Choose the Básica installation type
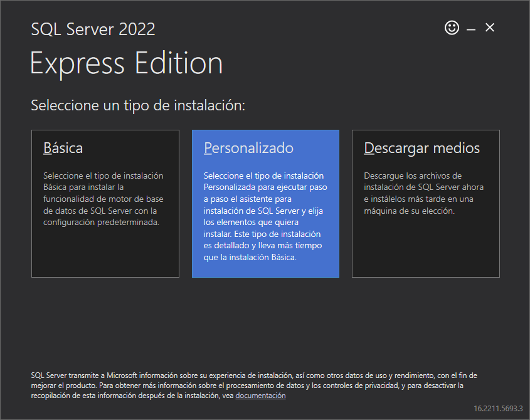 (x=105, y=204)
